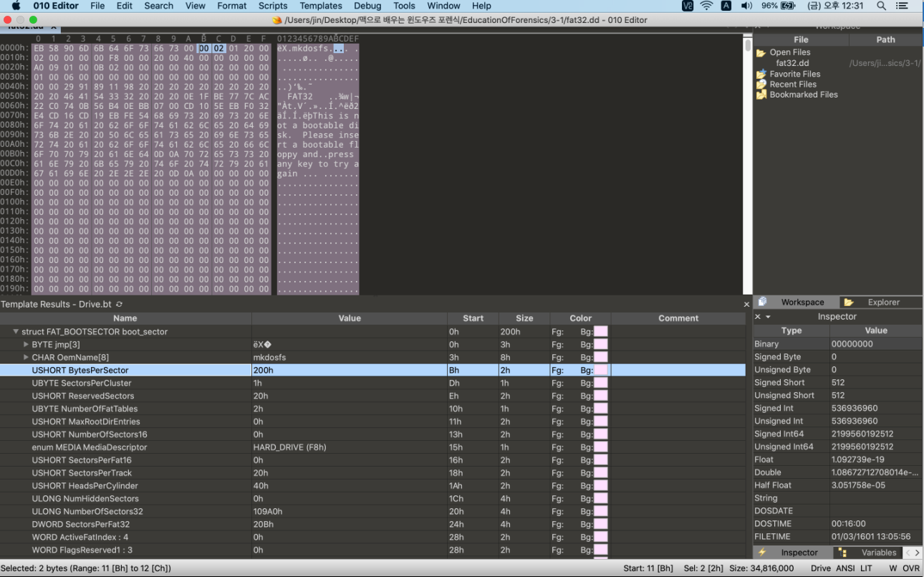Open the Edit menu
Screen dimensions: 924x577
pos(125,6)
